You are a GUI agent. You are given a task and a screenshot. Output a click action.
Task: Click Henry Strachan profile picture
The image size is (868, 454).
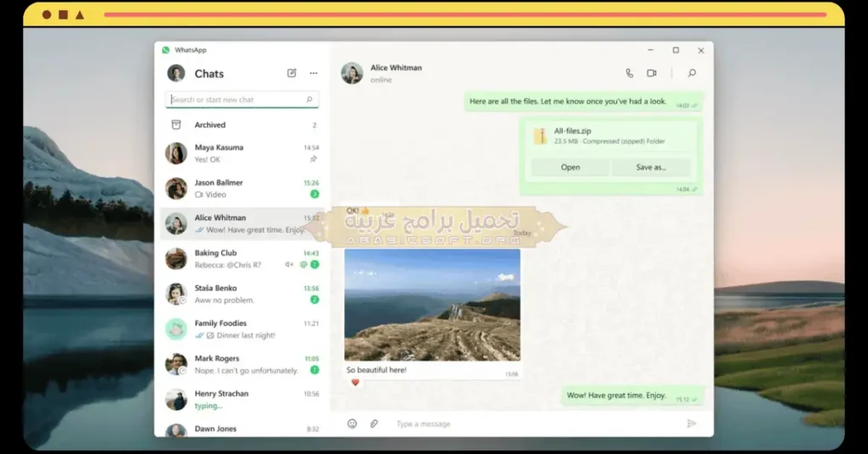tap(176, 399)
